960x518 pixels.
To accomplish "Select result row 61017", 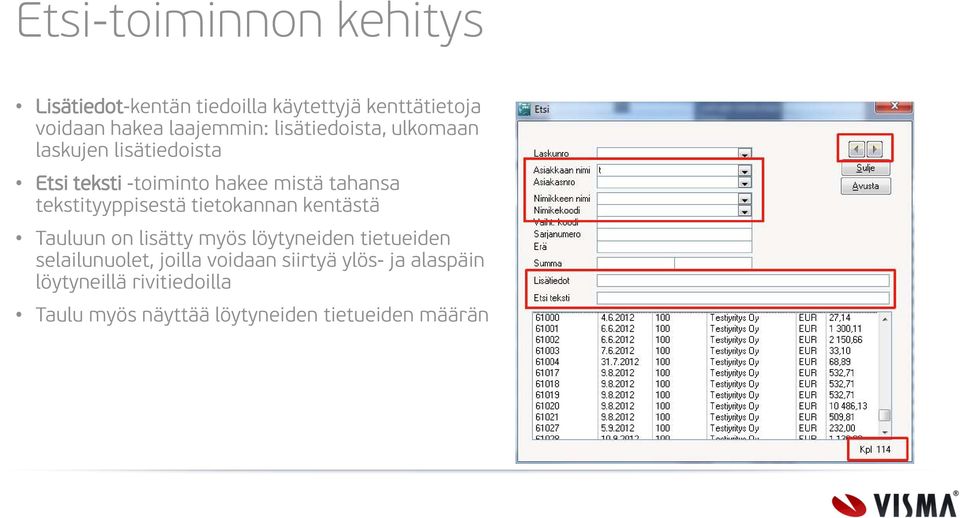I will pyautogui.click(x=706, y=373).
